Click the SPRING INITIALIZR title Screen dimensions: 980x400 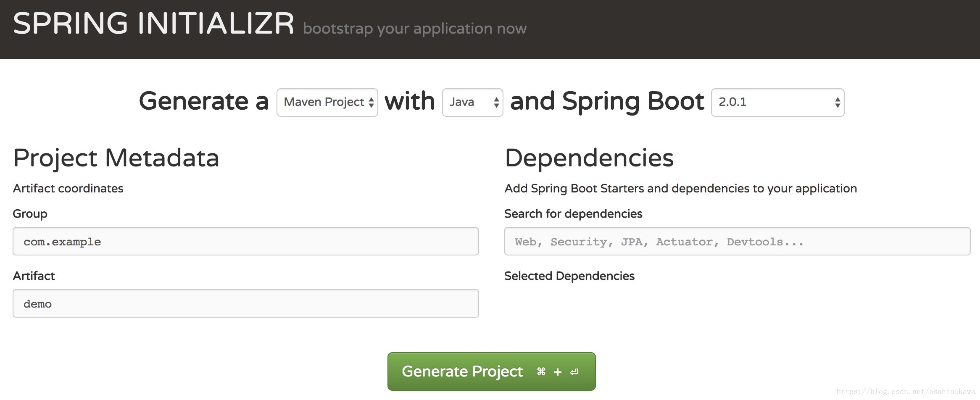click(x=153, y=24)
